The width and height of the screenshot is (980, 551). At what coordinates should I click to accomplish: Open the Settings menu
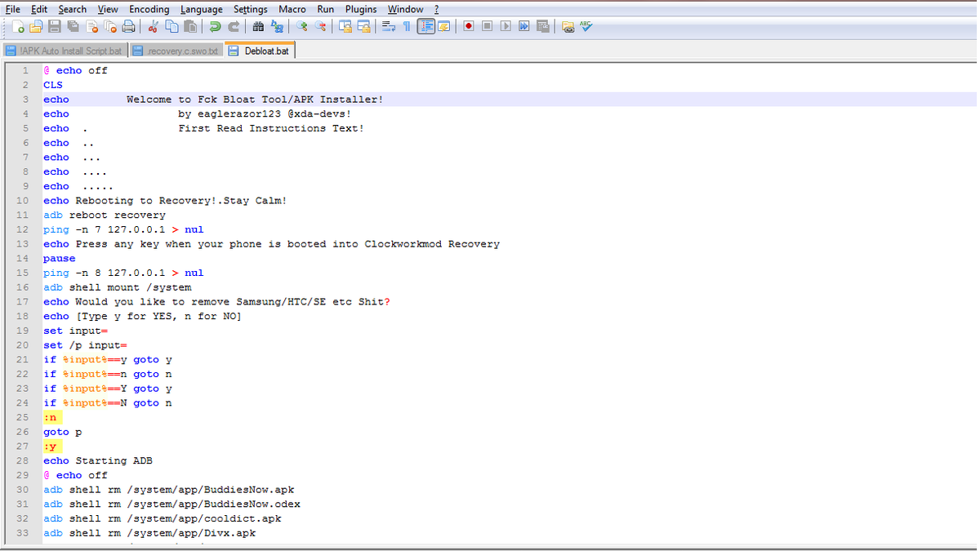coord(251,9)
